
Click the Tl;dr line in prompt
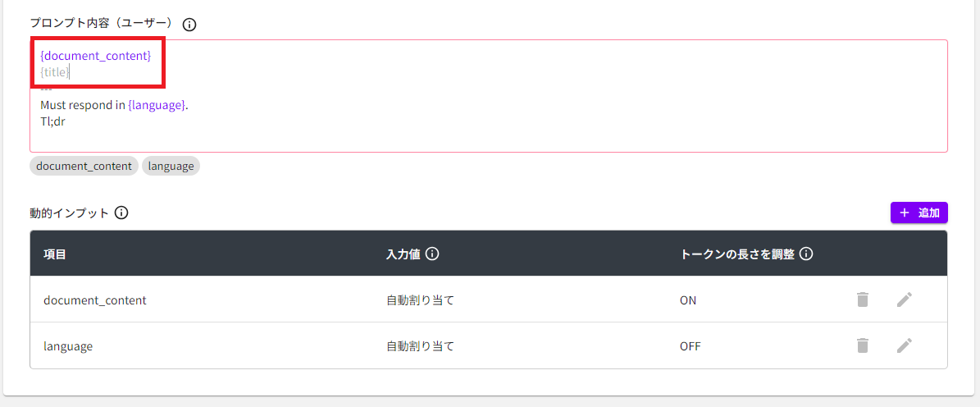point(52,121)
